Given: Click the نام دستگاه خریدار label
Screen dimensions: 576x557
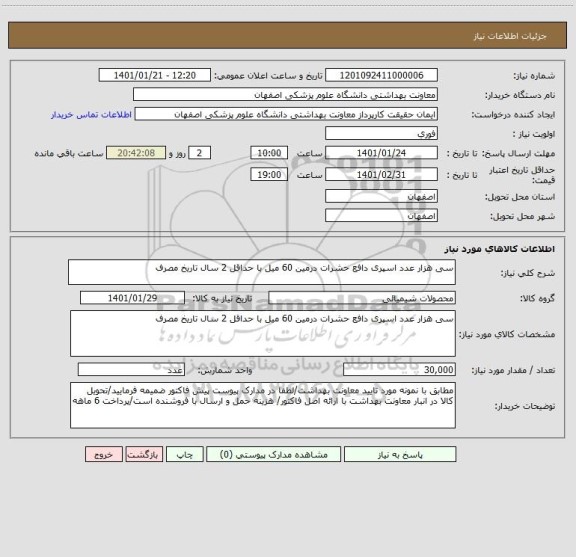Looking at the screenshot, I should [x=520, y=96].
